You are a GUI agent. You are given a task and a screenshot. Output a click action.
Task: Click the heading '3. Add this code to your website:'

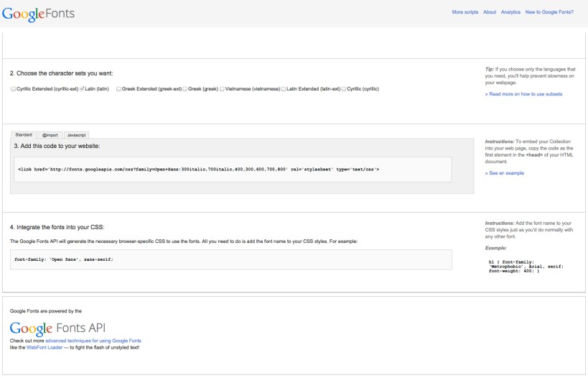tap(57, 146)
